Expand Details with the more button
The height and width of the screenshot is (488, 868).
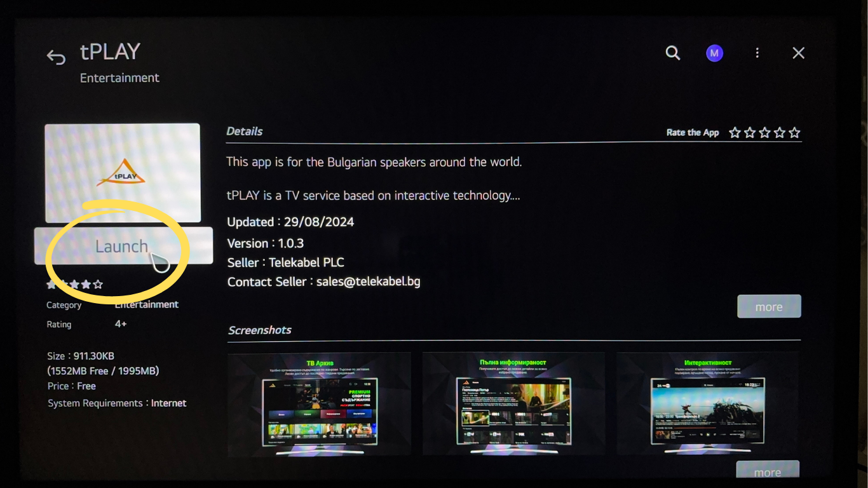[x=768, y=307]
